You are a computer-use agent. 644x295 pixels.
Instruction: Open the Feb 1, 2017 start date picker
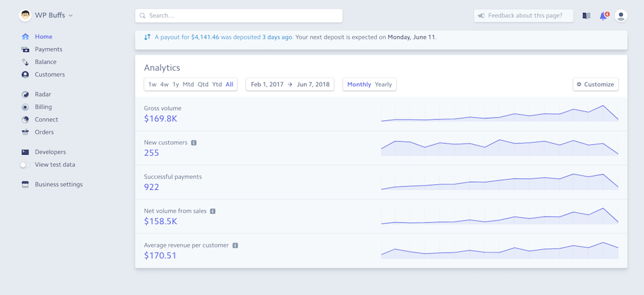point(267,84)
